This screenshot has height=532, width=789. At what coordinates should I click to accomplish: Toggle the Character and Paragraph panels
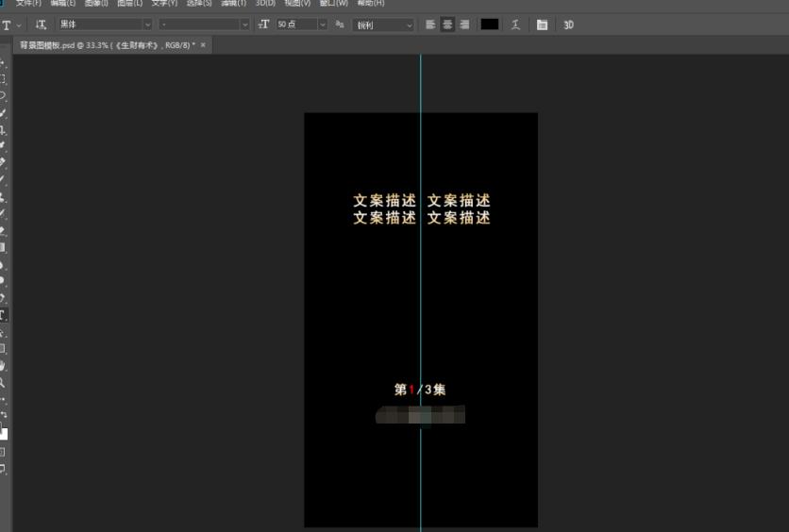(542, 25)
